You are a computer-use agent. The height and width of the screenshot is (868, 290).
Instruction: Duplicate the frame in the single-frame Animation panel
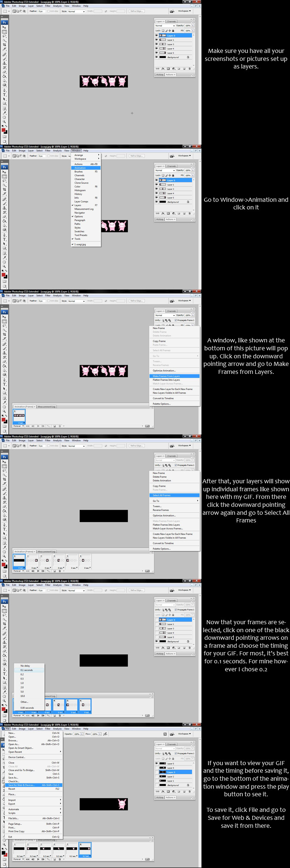click(54, 426)
